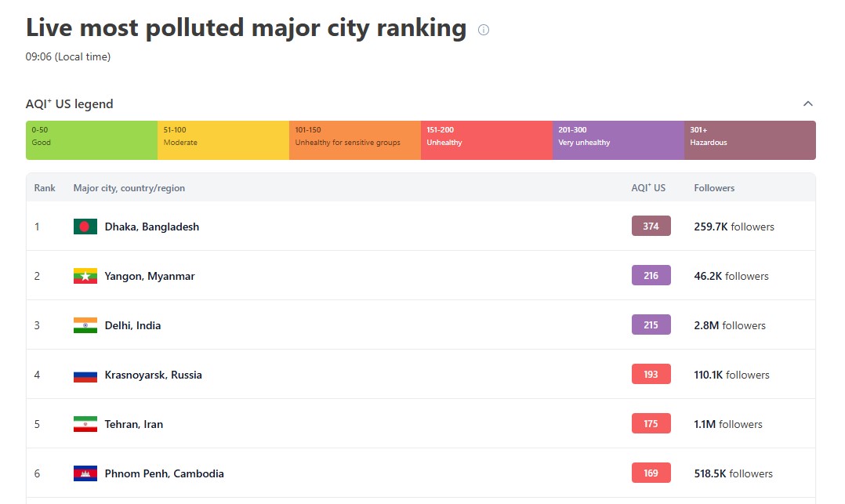Click the Cambodia flag icon

tap(85, 473)
